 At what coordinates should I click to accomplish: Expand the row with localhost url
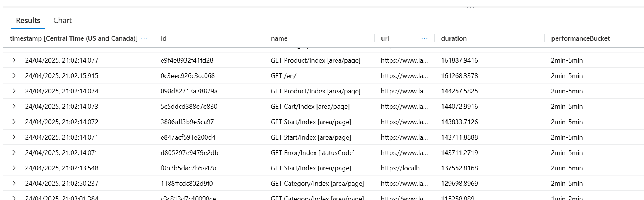(x=14, y=168)
